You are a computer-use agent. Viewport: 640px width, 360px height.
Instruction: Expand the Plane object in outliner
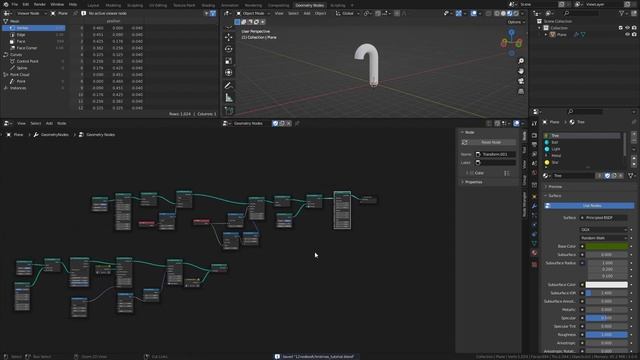coord(546,35)
